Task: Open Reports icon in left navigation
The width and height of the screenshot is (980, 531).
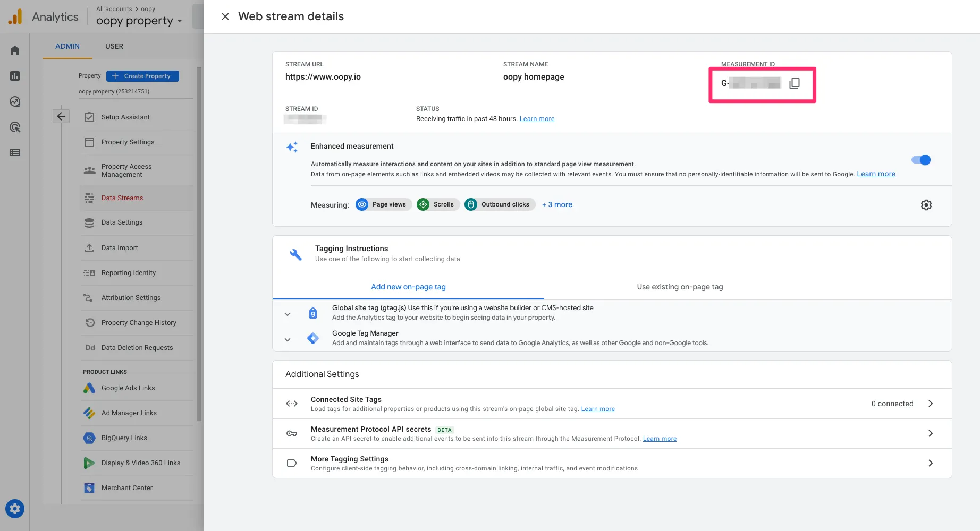Action: (x=15, y=76)
